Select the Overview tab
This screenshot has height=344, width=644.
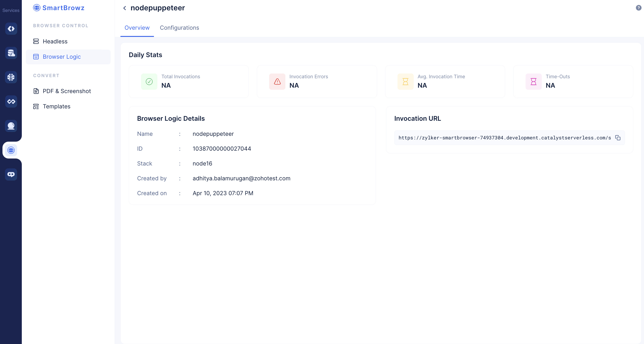[137, 28]
